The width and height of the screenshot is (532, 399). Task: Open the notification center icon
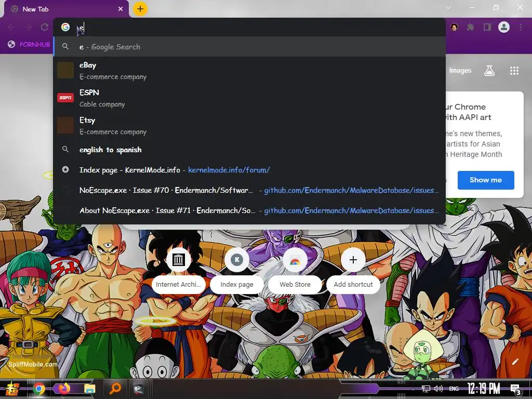tap(516, 389)
